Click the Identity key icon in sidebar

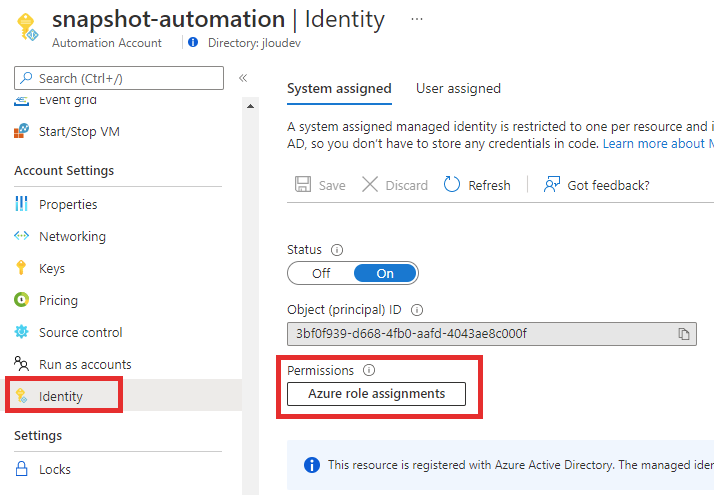pos(21,395)
